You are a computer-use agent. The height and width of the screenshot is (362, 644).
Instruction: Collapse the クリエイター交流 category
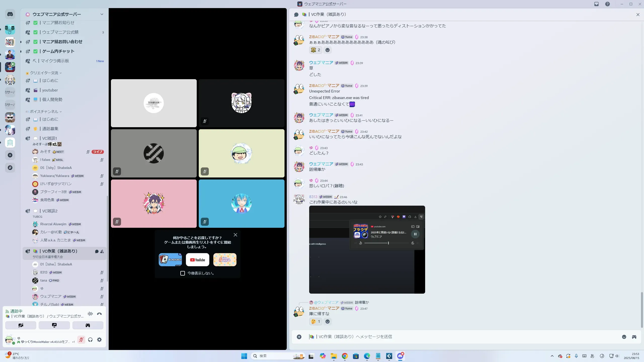(x=44, y=73)
